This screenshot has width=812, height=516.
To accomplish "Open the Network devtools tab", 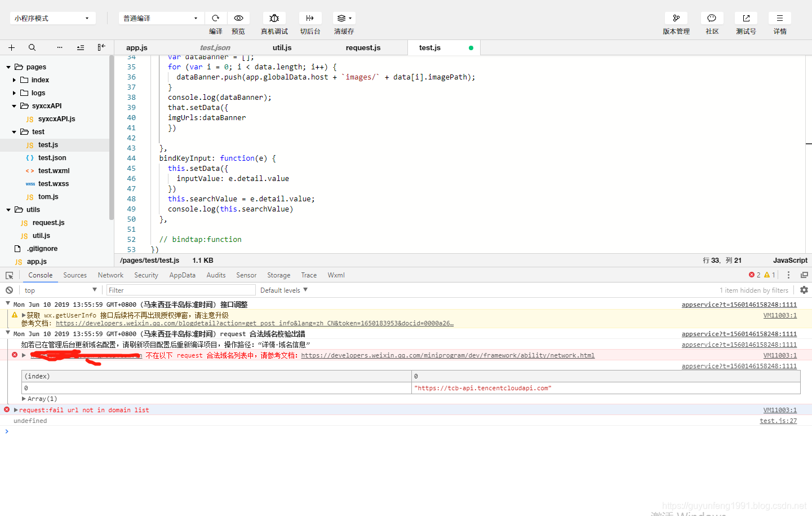I will click(110, 275).
